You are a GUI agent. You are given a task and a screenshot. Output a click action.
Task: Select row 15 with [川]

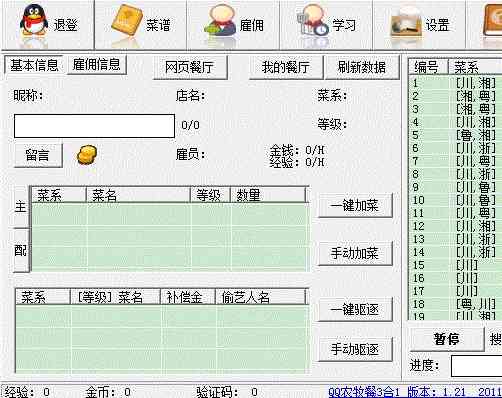pyautogui.click(x=455, y=265)
